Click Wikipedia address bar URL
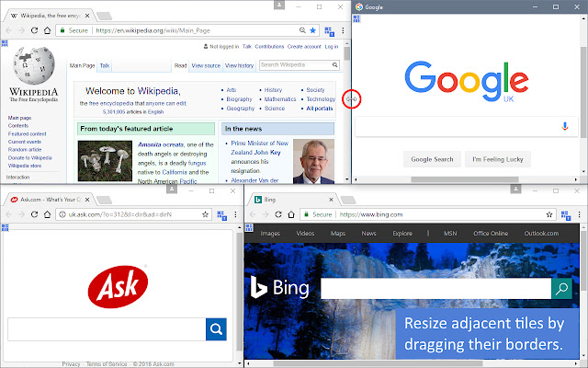 [x=153, y=30]
